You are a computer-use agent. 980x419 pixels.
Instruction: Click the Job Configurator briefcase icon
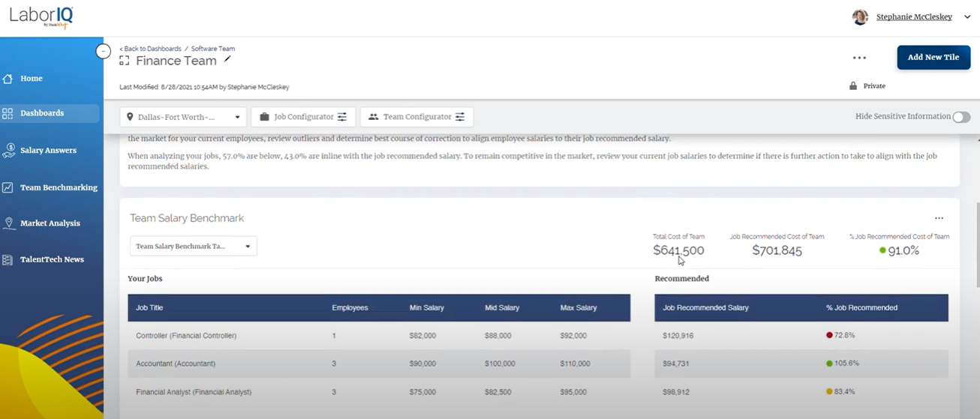click(x=264, y=117)
